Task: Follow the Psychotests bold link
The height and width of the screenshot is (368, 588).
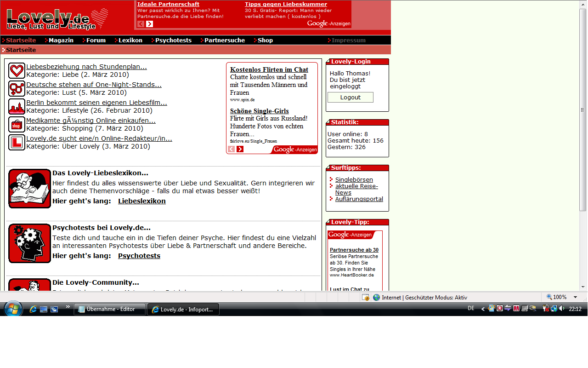Action: pos(139,256)
